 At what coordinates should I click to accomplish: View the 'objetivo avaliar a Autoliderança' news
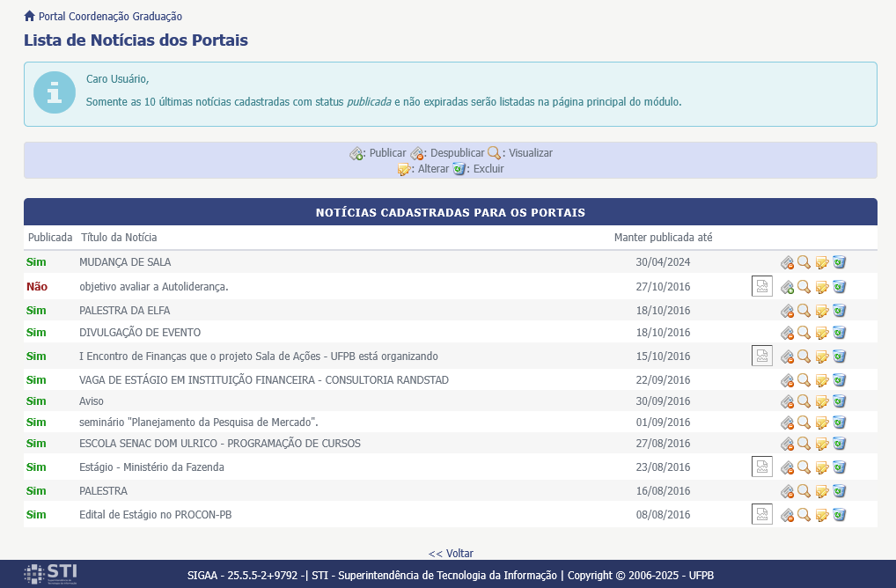[804, 287]
